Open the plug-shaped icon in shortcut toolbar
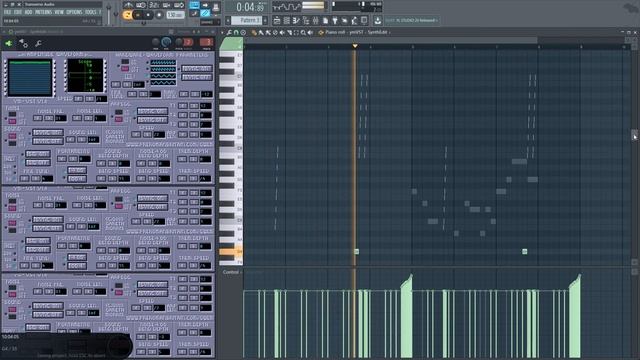 335,20
